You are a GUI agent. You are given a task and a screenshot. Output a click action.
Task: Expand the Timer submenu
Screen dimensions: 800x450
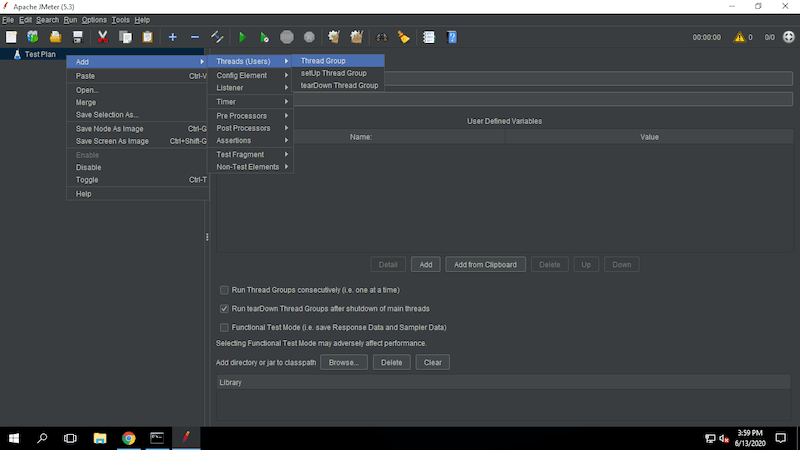pos(250,102)
